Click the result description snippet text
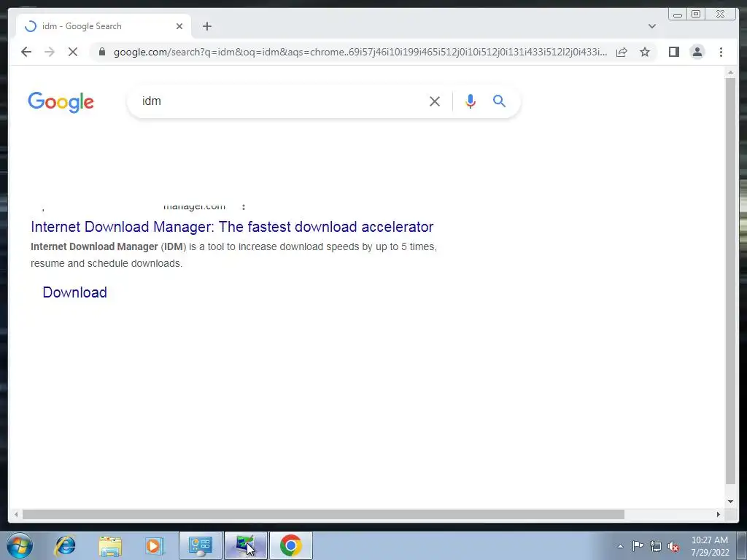The width and height of the screenshot is (747, 560). 233,254
